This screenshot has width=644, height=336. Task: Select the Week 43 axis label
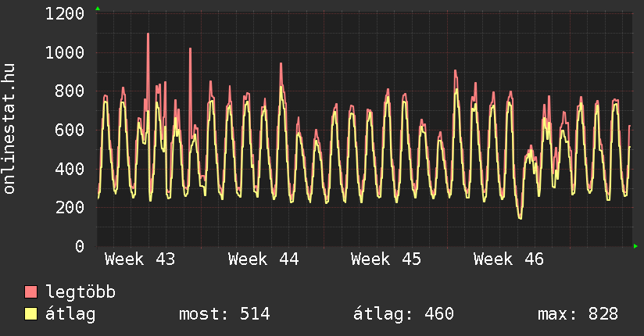click(x=140, y=259)
